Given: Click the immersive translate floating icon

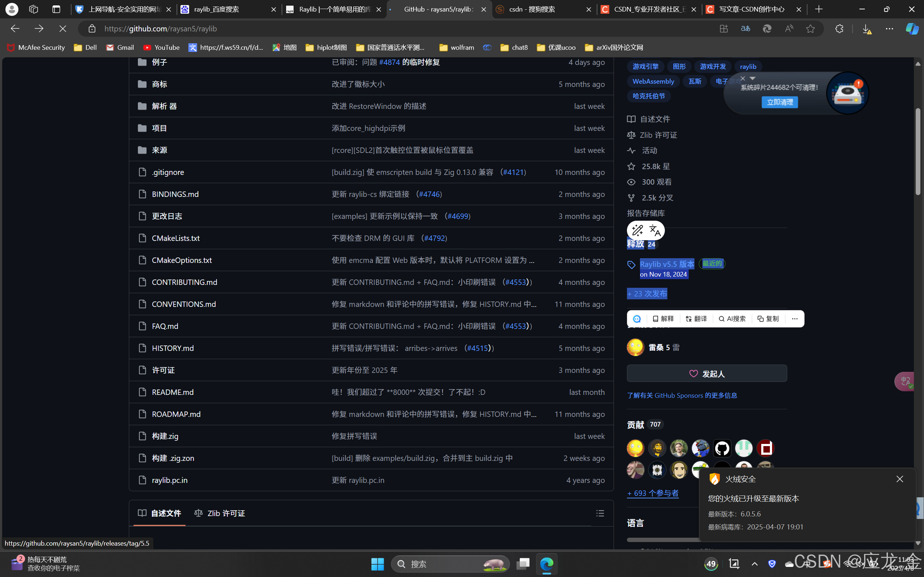Looking at the screenshot, I should (904, 381).
